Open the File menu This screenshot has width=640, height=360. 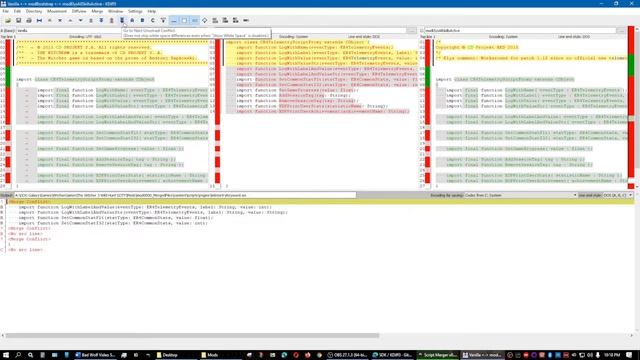click(x=5, y=11)
